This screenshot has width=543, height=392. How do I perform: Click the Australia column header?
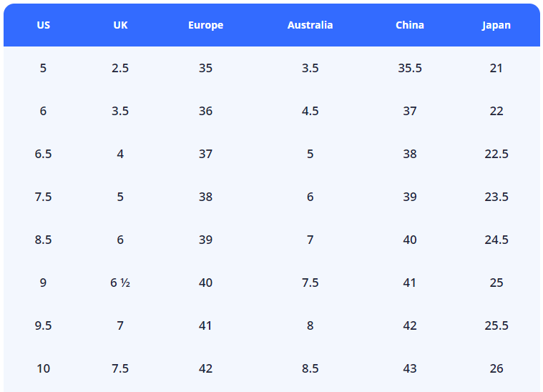click(310, 25)
